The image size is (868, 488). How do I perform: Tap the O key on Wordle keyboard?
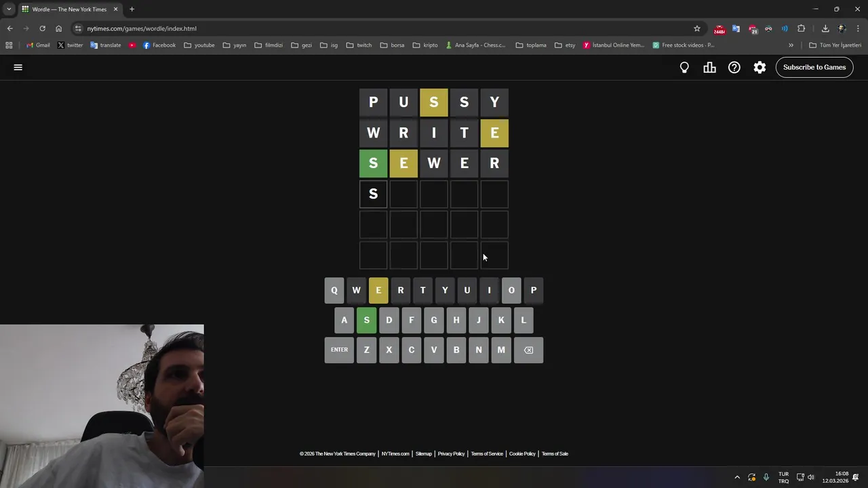point(511,290)
